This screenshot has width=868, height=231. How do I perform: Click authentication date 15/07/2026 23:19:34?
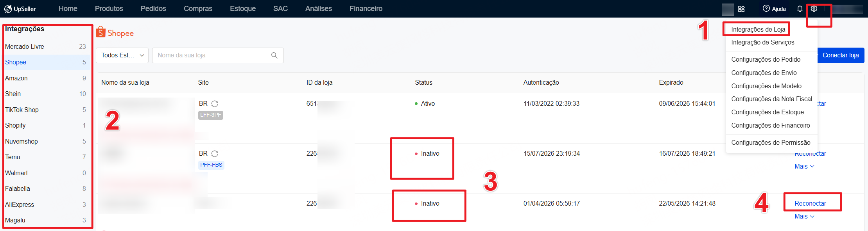pyautogui.click(x=551, y=154)
